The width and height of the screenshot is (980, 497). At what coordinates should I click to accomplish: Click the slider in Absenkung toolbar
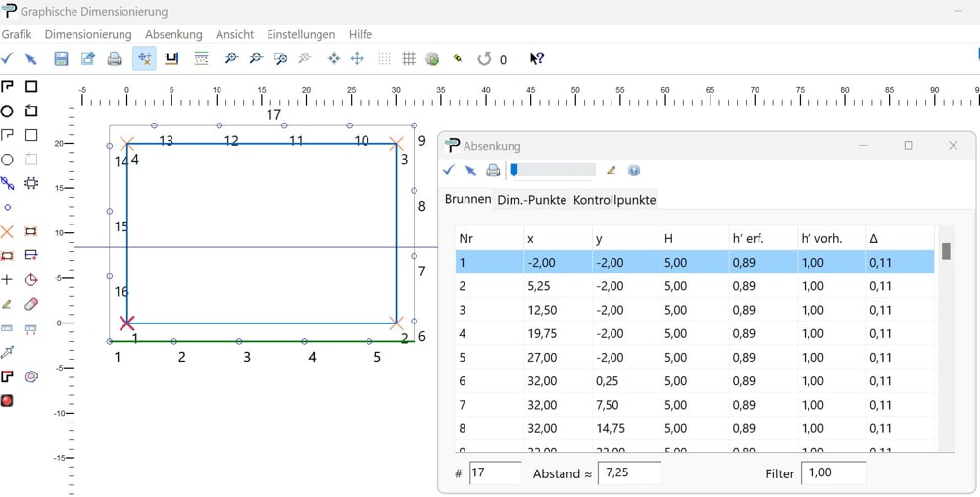tap(553, 171)
